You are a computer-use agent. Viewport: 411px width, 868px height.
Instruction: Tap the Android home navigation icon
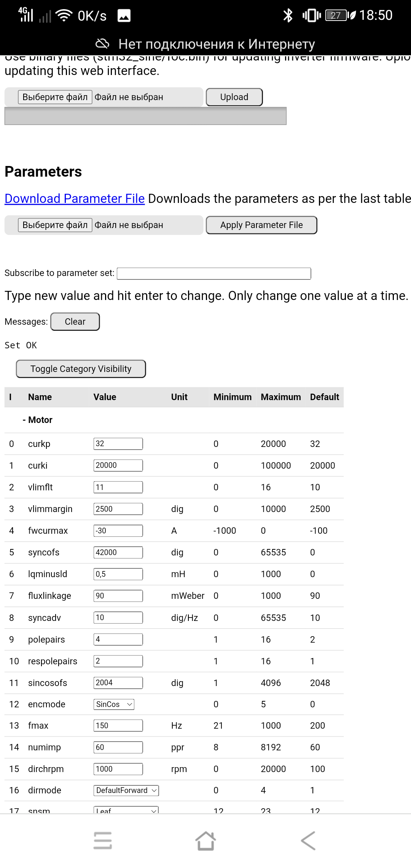[205, 841]
